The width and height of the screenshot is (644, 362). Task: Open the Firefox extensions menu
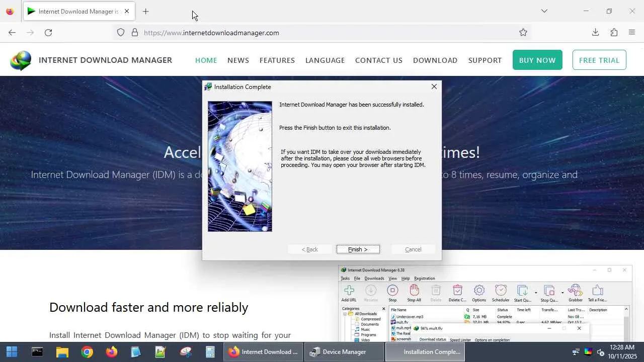coord(614,33)
